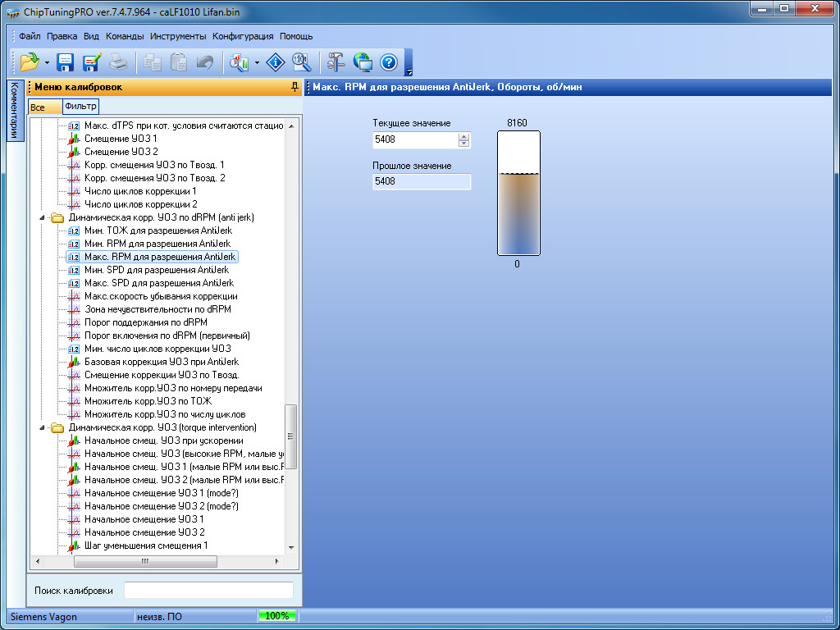Click the save floppy disk icon
Screen dimensions: 840x630
point(66,62)
